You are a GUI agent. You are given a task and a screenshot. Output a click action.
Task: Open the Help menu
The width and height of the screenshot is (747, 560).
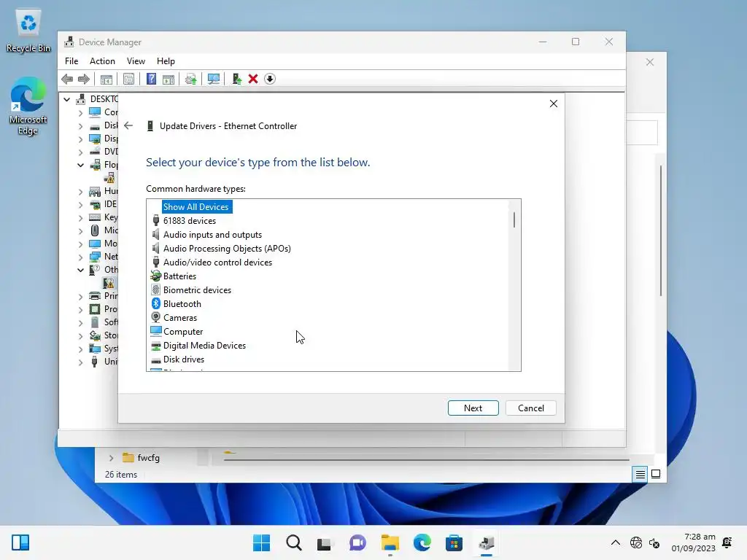click(166, 61)
